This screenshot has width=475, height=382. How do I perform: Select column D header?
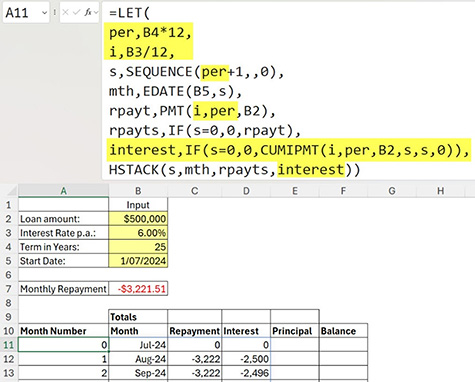(246, 191)
